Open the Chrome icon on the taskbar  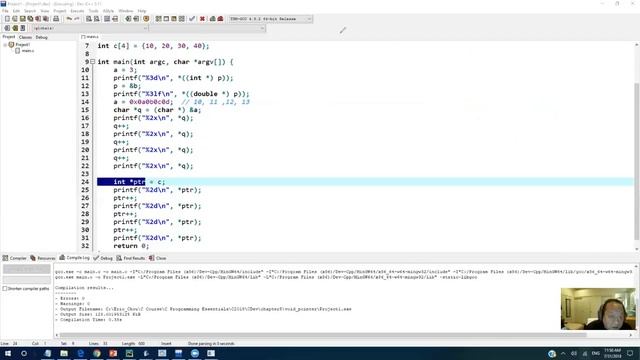tap(97, 353)
